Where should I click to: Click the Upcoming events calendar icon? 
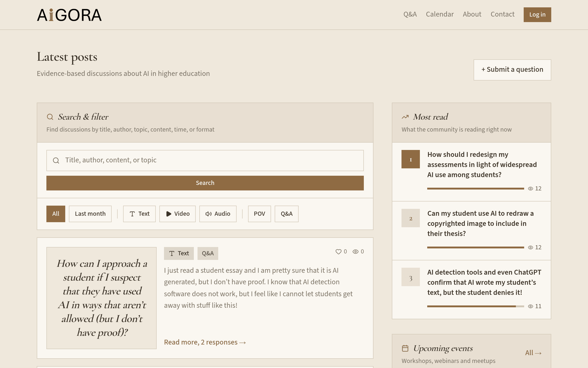click(405, 348)
